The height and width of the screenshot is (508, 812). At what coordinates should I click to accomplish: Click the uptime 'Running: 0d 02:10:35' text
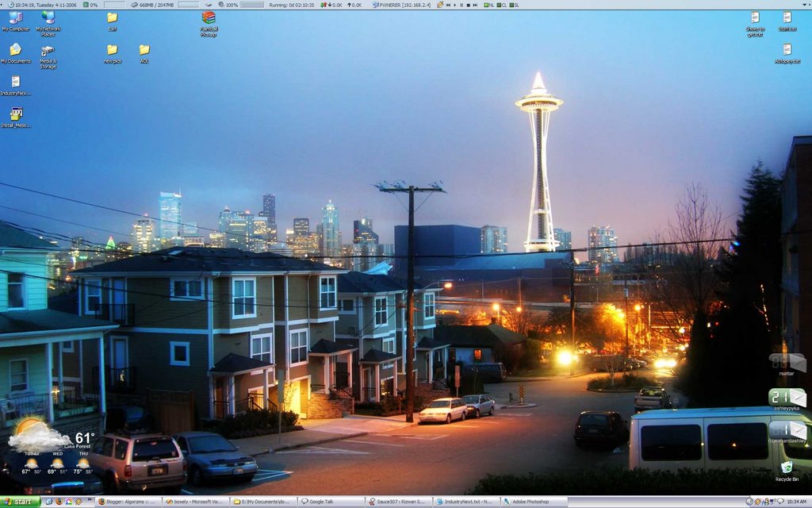click(x=292, y=6)
